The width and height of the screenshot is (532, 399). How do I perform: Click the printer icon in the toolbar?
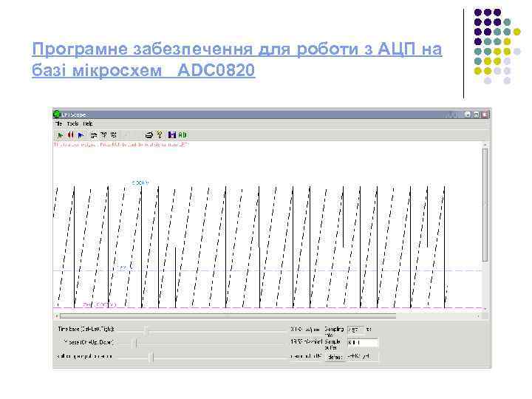pos(149,135)
